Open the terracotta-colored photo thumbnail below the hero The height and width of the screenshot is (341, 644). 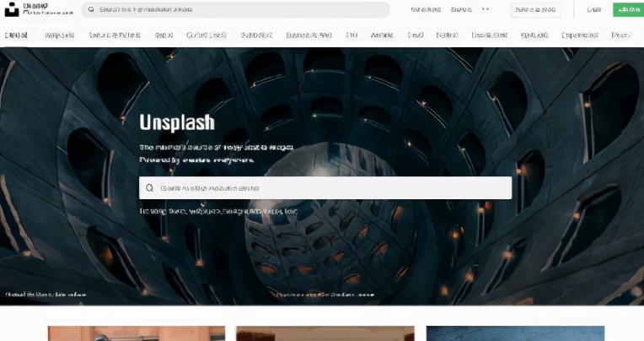[137, 333]
